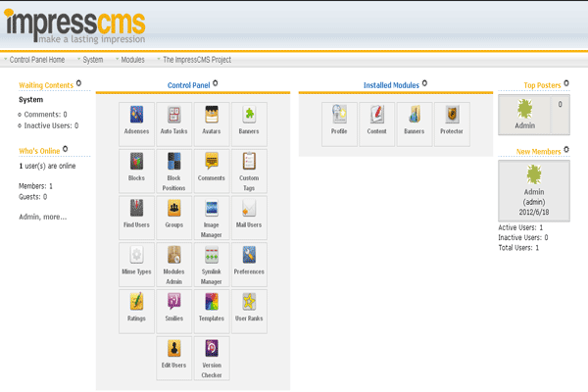Open Symlink Manager icon
This screenshot has width=588, height=392.
coord(212,265)
